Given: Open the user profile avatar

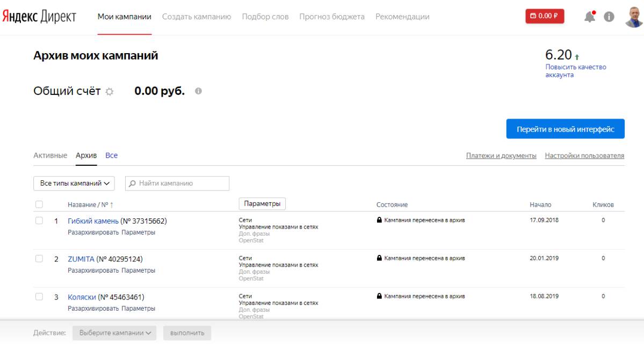Looking at the screenshot, I should [x=634, y=17].
